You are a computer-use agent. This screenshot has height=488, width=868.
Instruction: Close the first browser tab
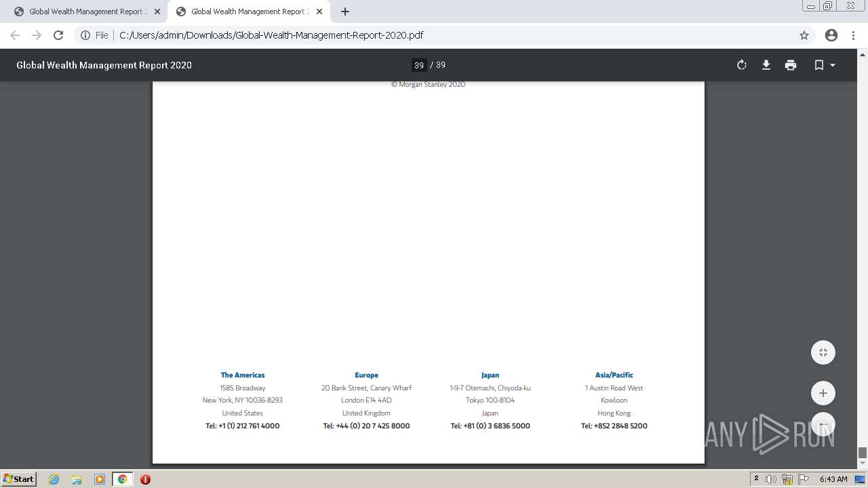tap(157, 12)
